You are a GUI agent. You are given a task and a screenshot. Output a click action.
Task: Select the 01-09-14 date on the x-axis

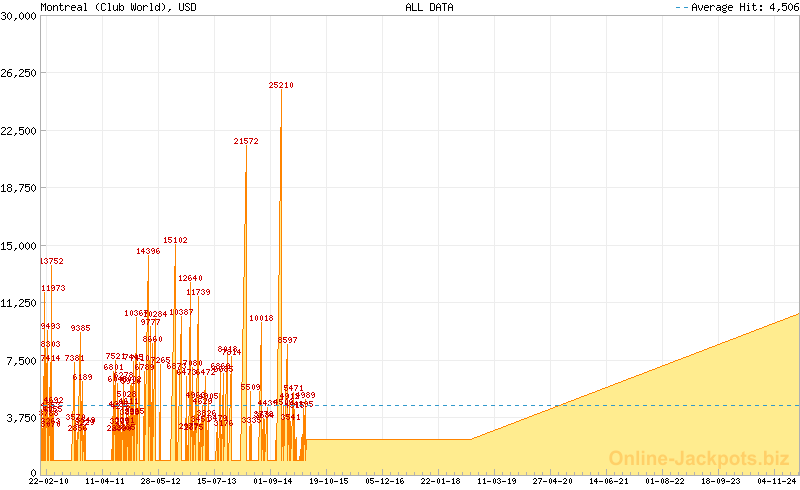[273, 481]
